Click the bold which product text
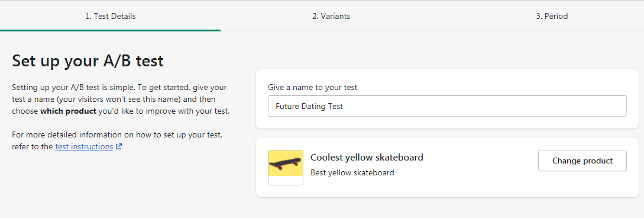The width and height of the screenshot is (644, 218). tap(68, 111)
